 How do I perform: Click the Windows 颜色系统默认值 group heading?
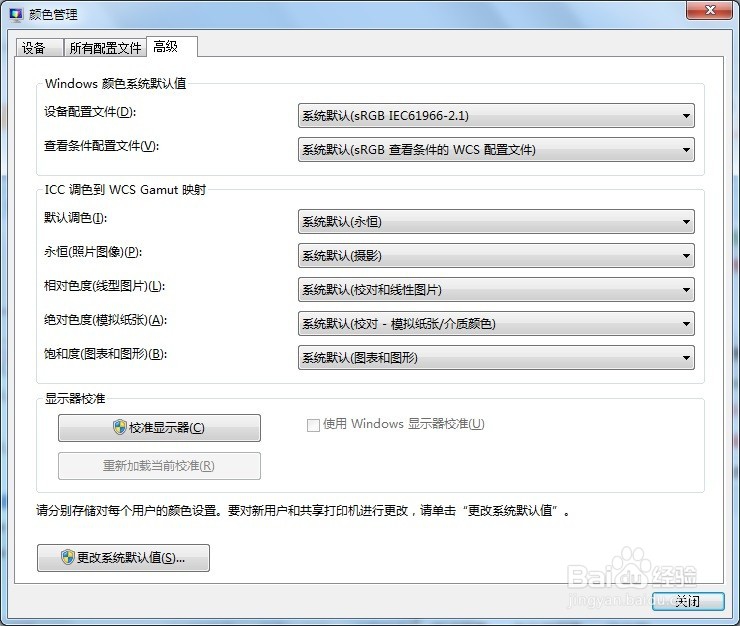116,84
